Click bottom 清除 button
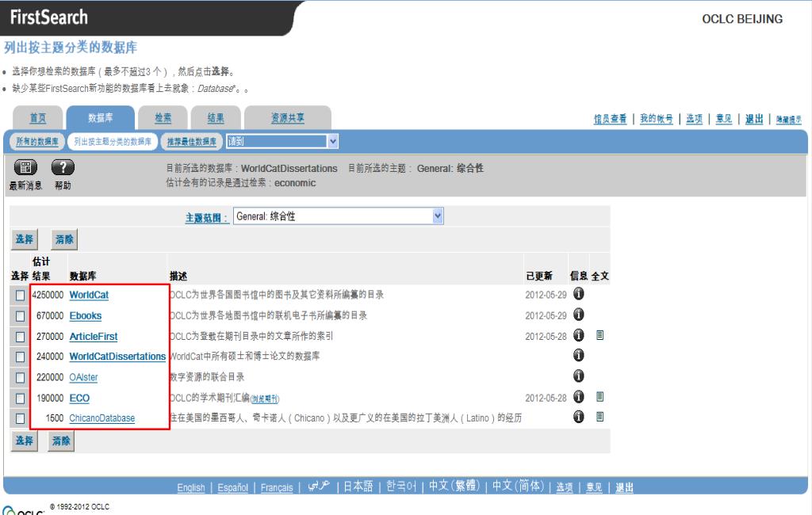 (61, 441)
